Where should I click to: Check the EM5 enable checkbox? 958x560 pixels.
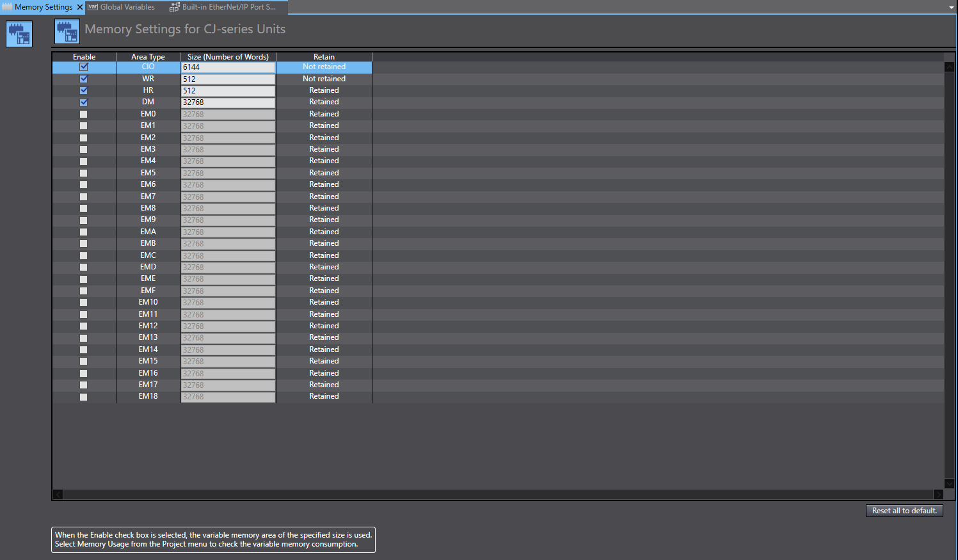(84, 173)
